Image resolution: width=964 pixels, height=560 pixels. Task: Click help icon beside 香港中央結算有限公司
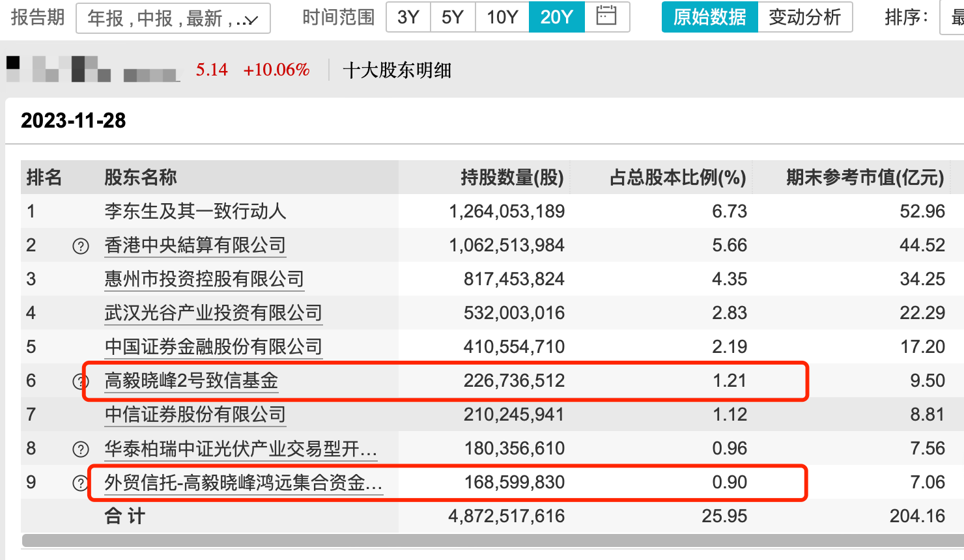click(x=81, y=246)
